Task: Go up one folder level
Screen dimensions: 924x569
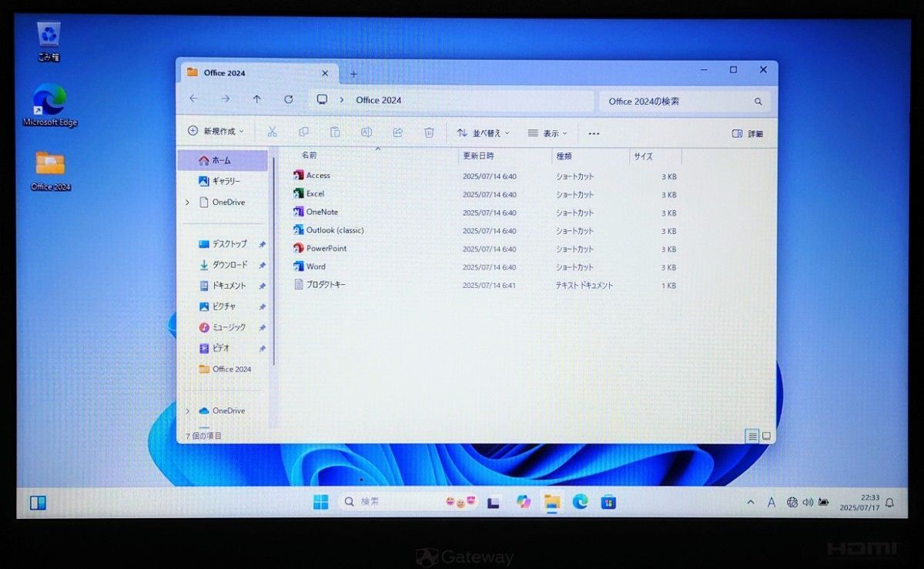Action: pyautogui.click(x=256, y=99)
